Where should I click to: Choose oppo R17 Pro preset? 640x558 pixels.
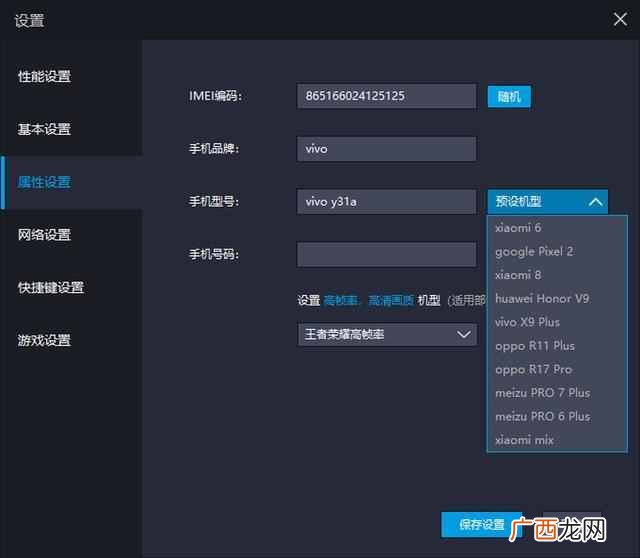557,369
